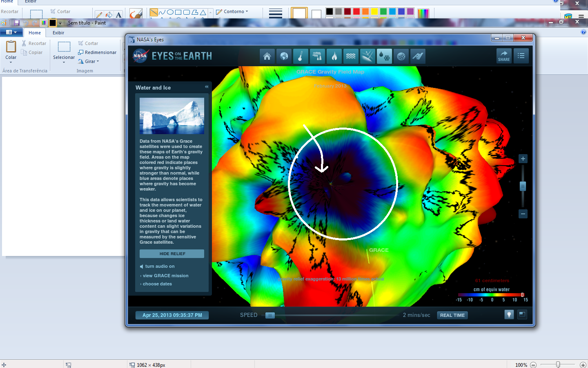Select the wireframe globe icon
This screenshot has width=588, height=368.
(401, 56)
